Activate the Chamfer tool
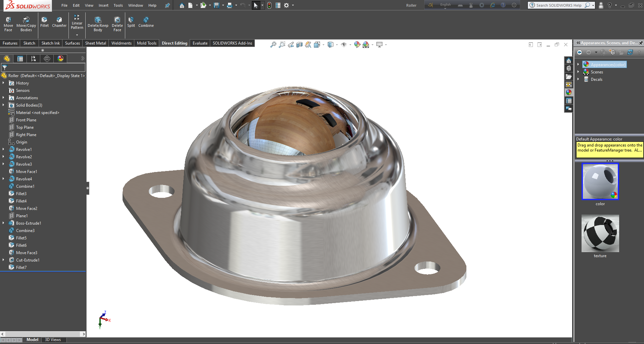The width and height of the screenshot is (644, 344). click(59, 22)
